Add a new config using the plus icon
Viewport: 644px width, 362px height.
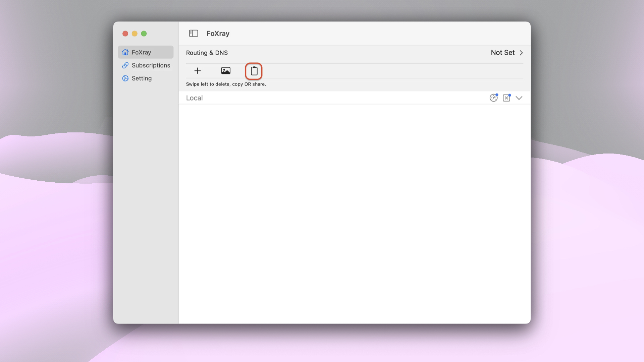tap(198, 71)
